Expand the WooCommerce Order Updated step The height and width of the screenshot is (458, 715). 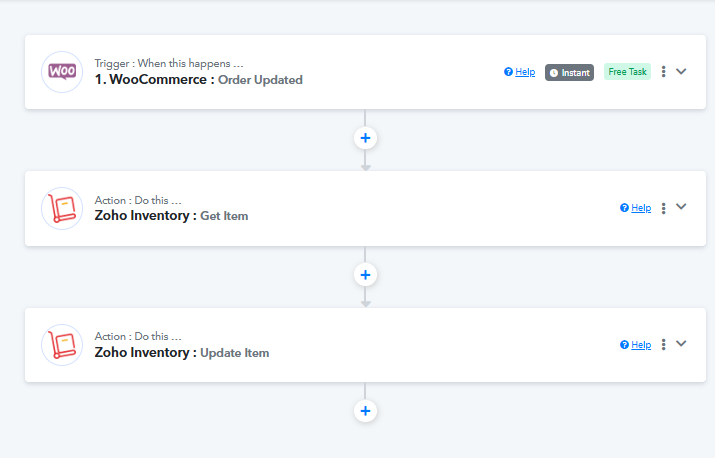pyautogui.click(x=681, y=71)
